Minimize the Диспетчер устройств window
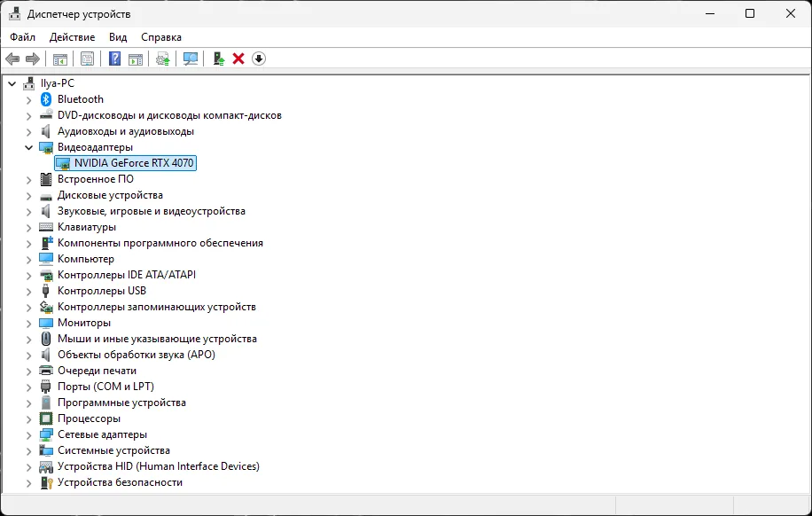Image resolution: width=812 pixels, height=516 pixels. 710,14
